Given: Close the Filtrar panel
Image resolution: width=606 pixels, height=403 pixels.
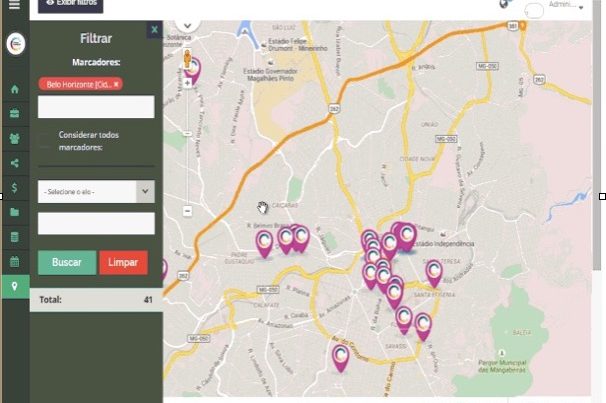Looking at the screenshot, I should (153, 31).
